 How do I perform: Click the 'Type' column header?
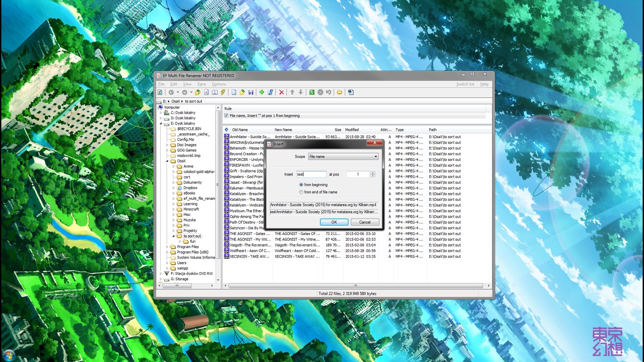point(410,130)
